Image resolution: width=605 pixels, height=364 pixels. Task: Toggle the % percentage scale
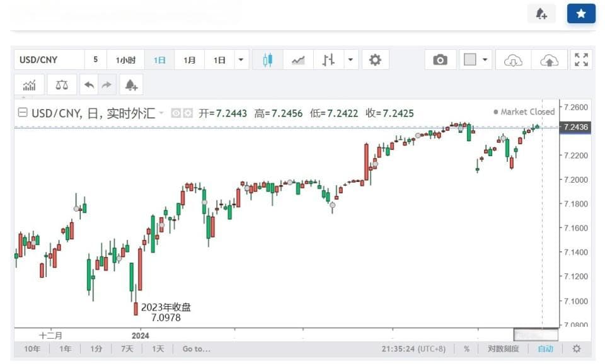[x=466, y=349]
